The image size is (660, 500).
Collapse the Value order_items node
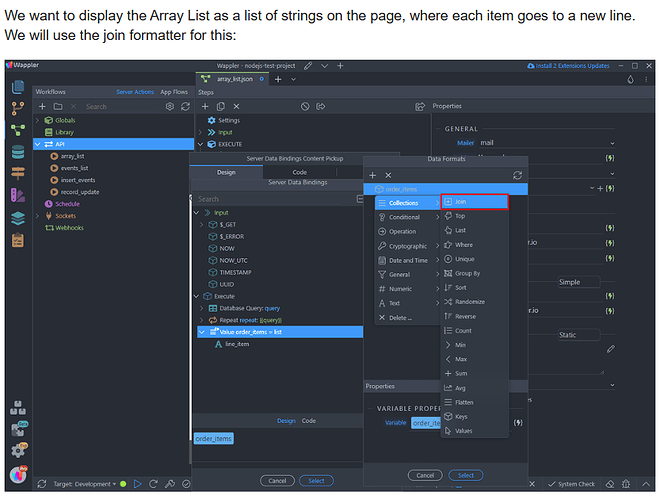coord(202,332)
